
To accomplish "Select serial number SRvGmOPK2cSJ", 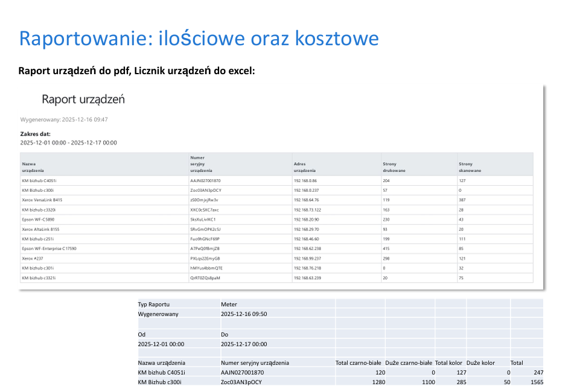I will click(205, 229).
